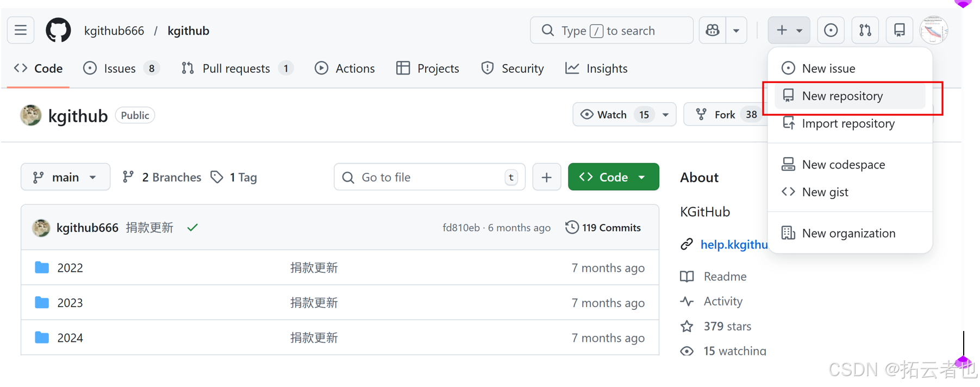Open pull requests icon in header
Screen dimensions: 980x387
point(865,30)
